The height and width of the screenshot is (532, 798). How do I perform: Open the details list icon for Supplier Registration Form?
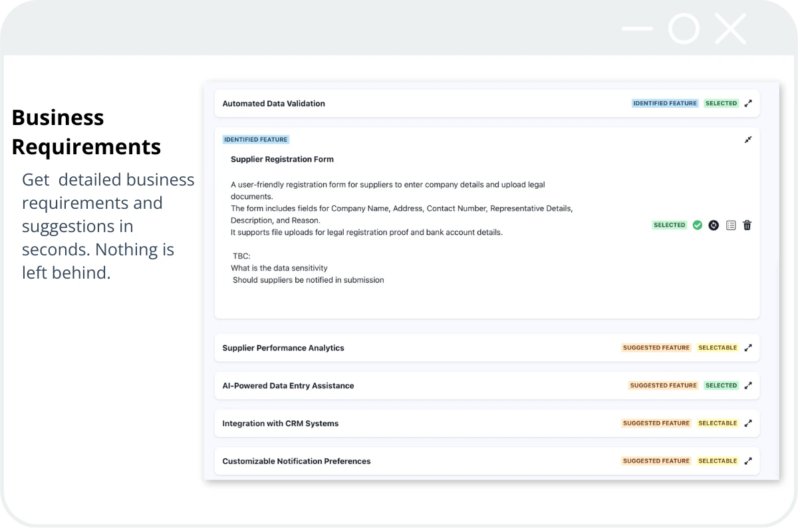pos(730,225)
